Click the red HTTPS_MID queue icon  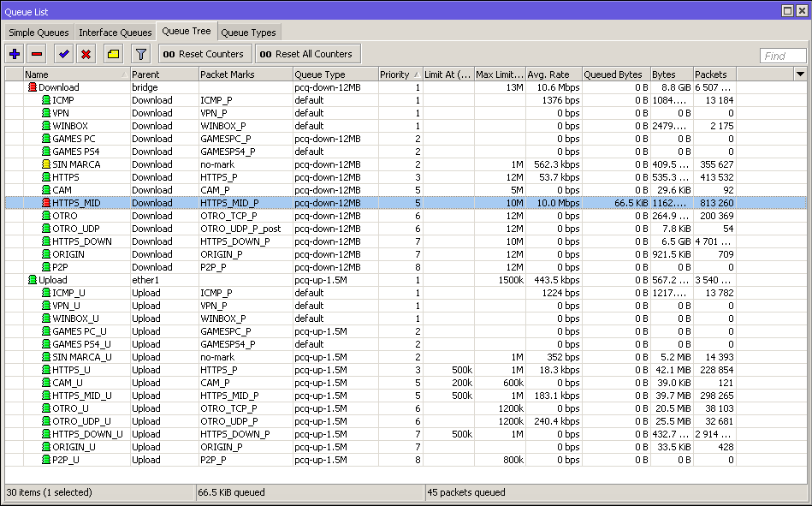46,203
